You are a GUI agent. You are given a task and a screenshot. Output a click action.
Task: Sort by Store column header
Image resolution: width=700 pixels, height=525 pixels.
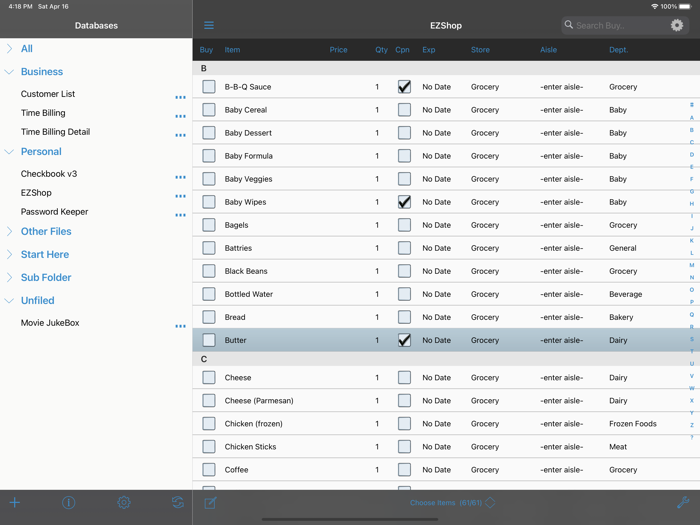(480, 50)
